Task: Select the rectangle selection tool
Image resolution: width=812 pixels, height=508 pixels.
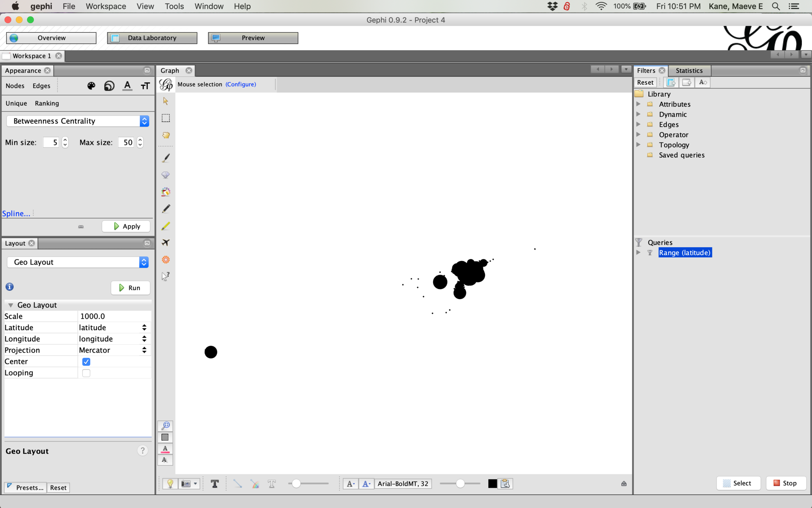Action: point(165,118)
